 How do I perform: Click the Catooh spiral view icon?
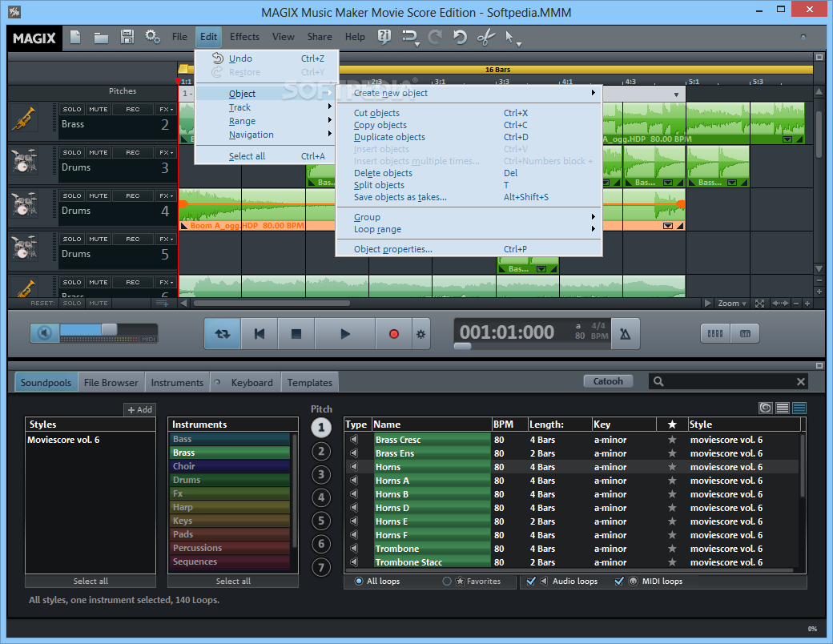tap(766, 408)
